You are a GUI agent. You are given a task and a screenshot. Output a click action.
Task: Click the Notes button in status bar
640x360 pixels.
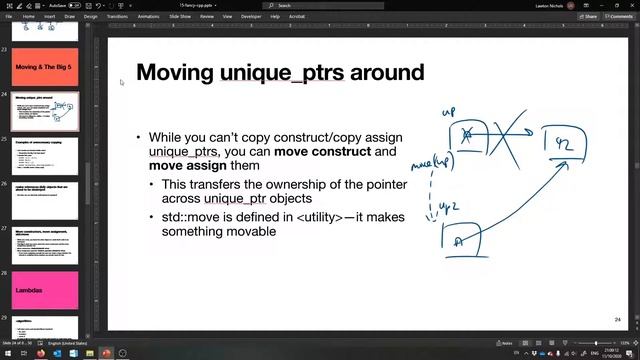(504, 343)
